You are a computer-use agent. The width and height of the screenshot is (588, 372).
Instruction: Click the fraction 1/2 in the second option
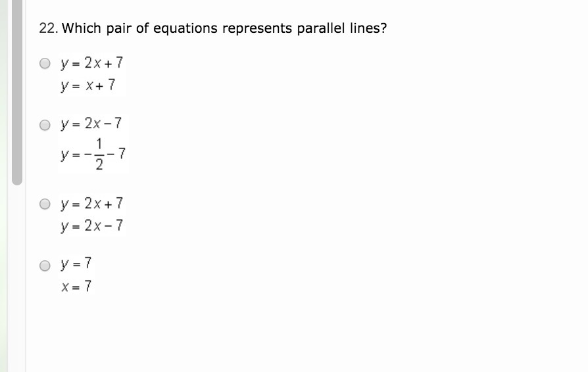click(99, 154)
